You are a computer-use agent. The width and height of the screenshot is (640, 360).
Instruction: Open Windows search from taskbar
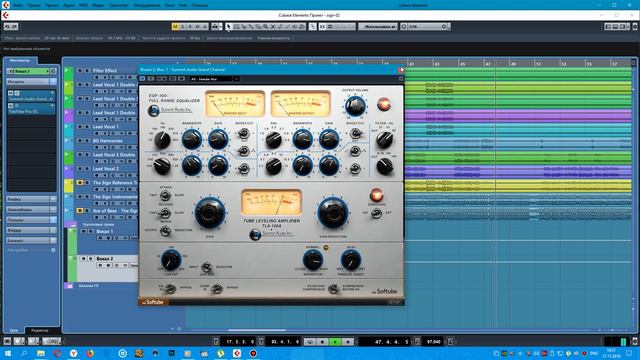[24, 353]
